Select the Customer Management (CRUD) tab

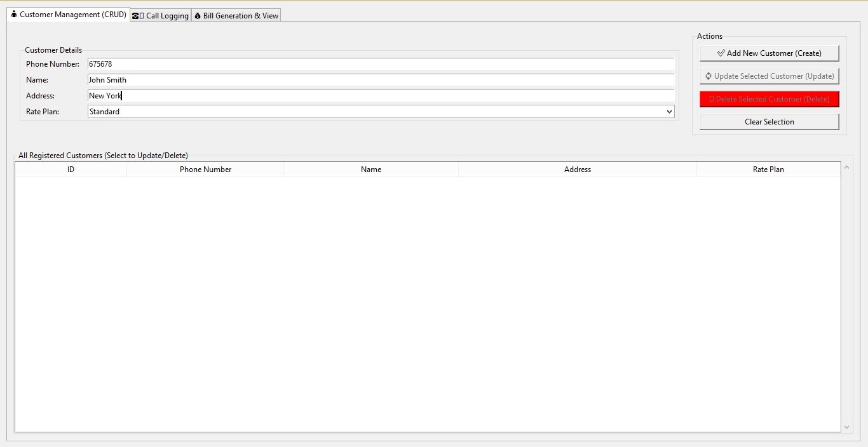[69, 15]
